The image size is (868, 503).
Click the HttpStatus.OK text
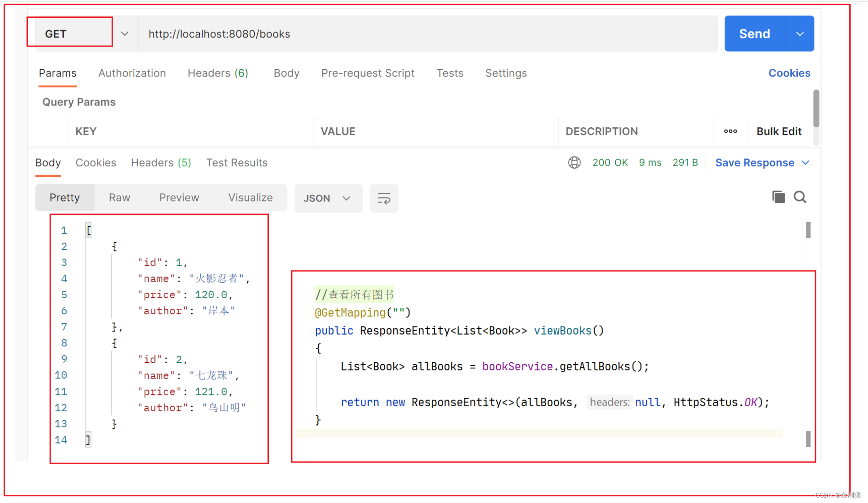click(x=716, y=402)
